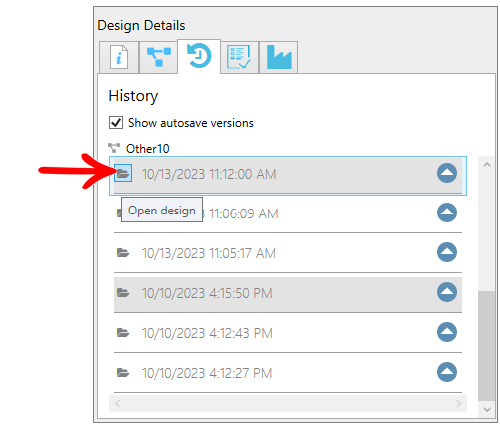Open the checklist validation tab
This screenshot has width=500, height=427.
239,57
